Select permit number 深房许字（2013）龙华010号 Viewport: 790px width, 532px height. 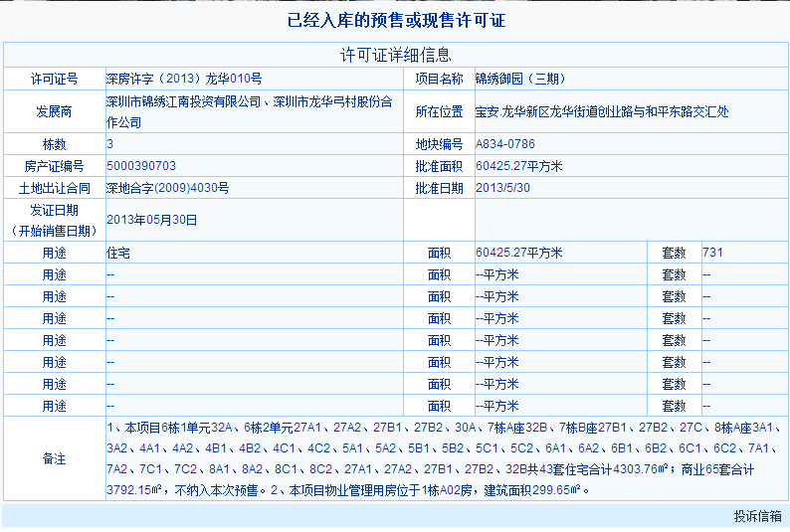coord(184,79)
